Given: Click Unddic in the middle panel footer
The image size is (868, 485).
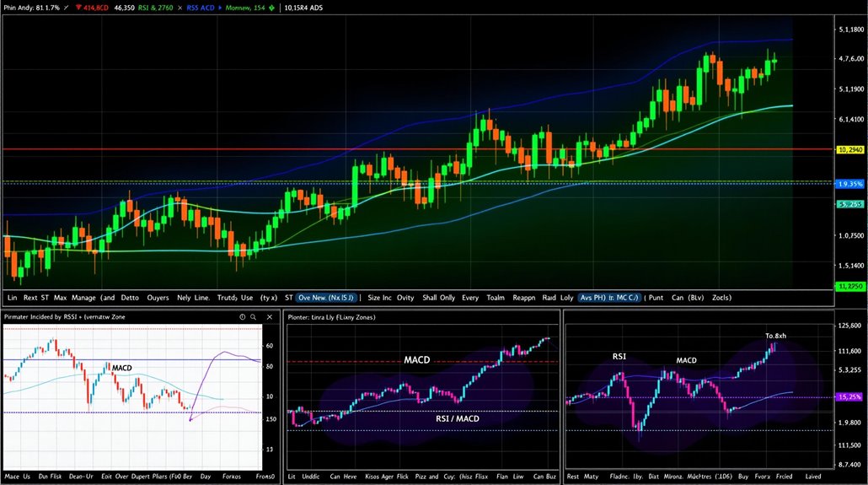Looking at the screenshot, I should [311, 476].
